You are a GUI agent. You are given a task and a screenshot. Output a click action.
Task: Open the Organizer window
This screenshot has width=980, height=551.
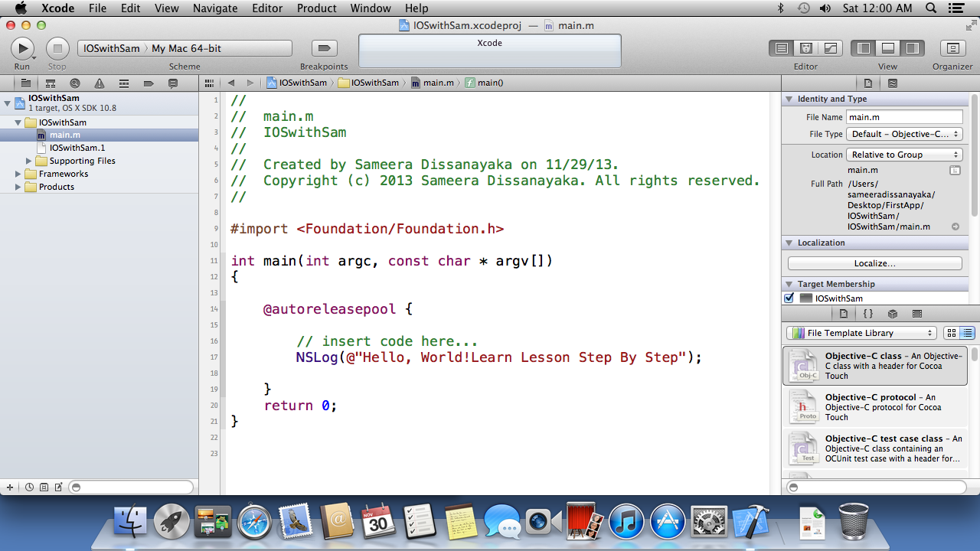(952, 48)
